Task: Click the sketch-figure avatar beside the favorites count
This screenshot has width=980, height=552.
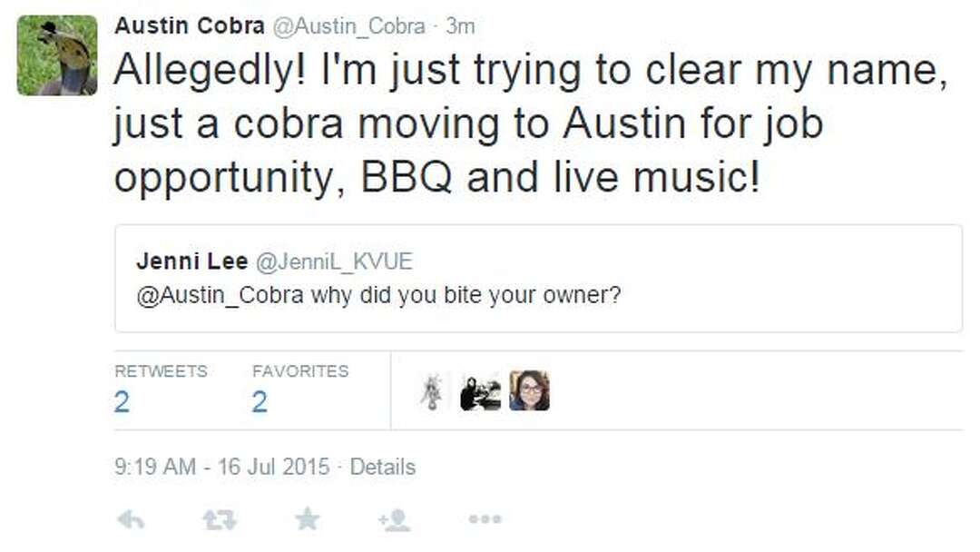Action: click(x=432, y=391)
